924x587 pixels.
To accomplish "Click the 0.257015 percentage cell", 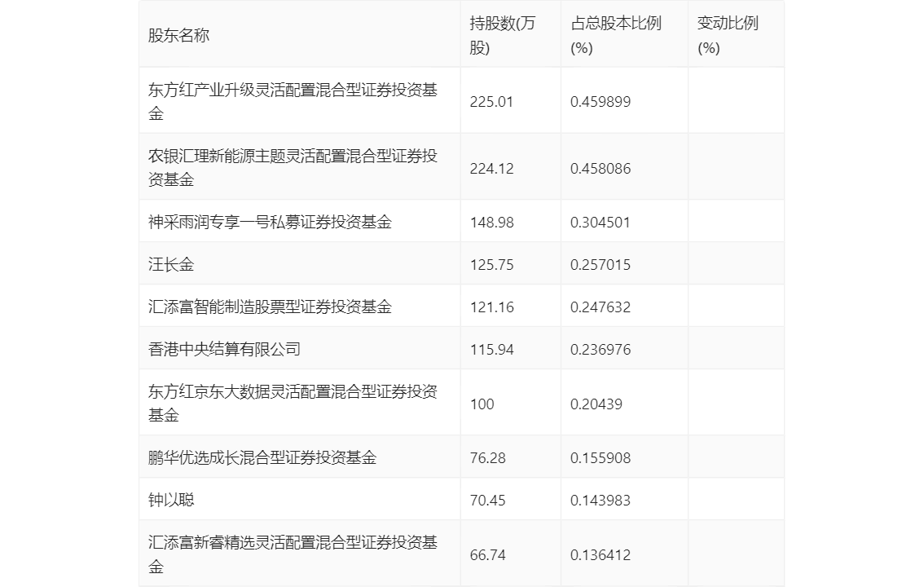I will click(601, 265).
